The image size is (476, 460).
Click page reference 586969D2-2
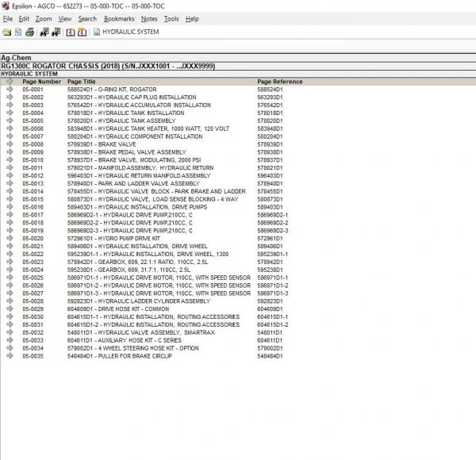(x=273, y=223)
